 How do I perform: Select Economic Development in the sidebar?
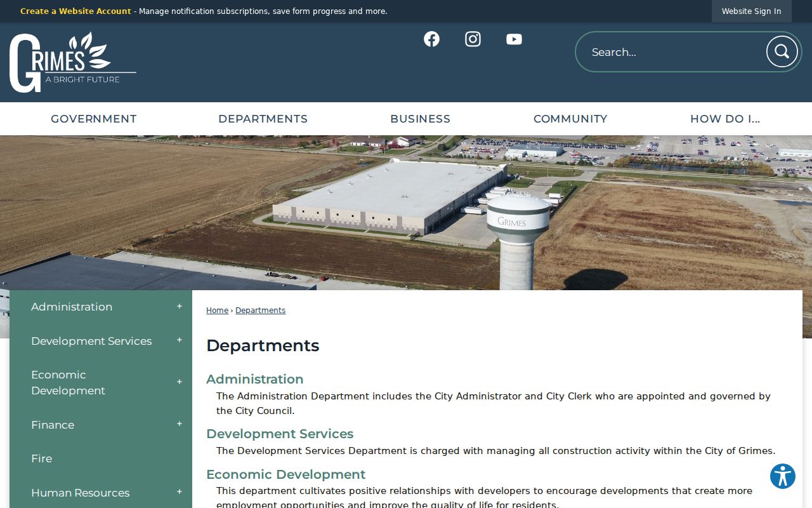click(68, 382)
